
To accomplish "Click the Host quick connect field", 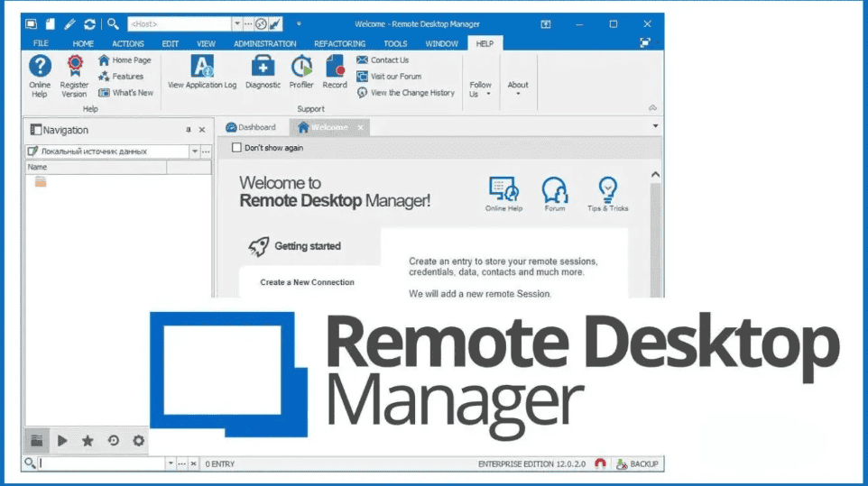I will pyautogui.click(x=180, y=23).
